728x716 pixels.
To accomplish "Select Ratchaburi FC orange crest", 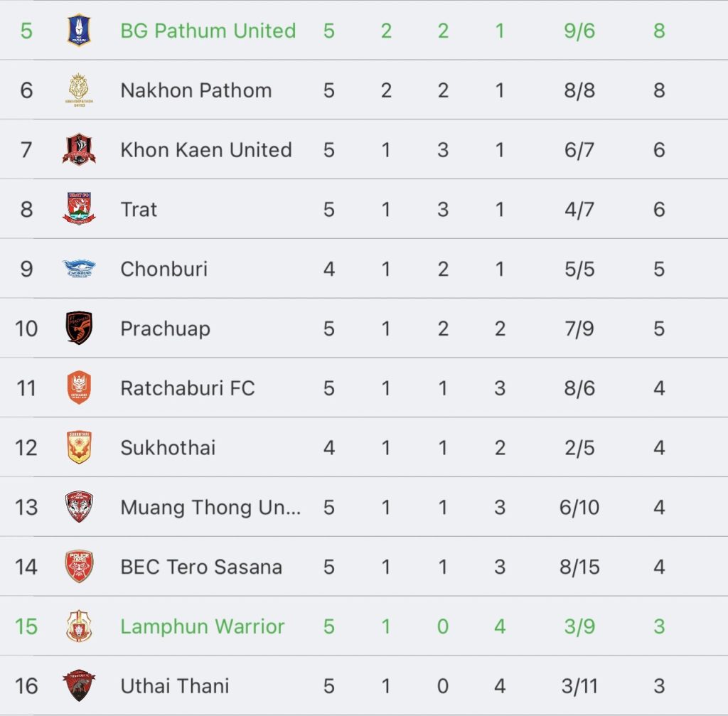I will coord(79,388).
